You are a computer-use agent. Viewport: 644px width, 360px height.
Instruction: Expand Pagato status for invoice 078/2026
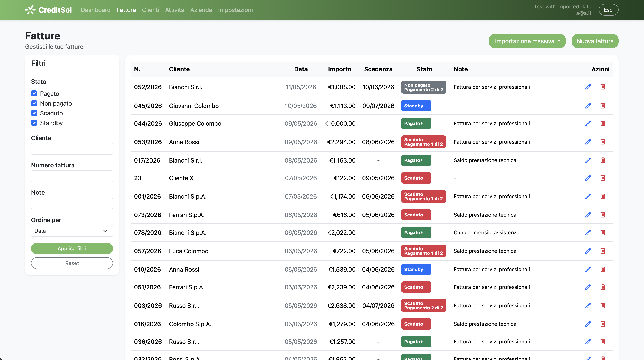point(416,233)
